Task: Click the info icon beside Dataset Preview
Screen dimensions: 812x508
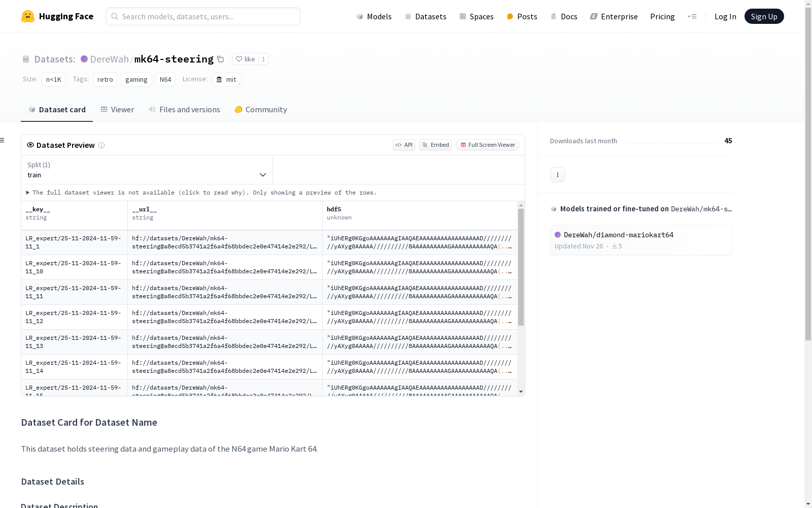Action: pyautogui.click(x=101, y=145)
